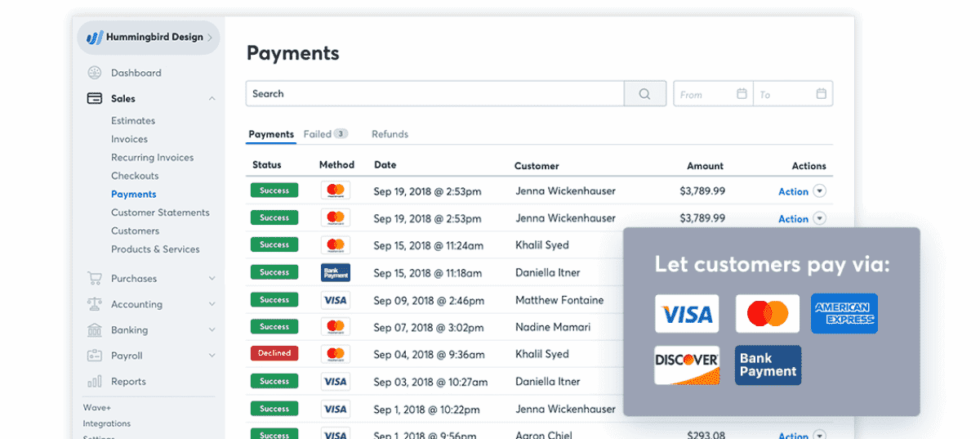The image size is (980, 439).
Task: Click the Hummingbird Design logo icon
Action: [96, 38]
